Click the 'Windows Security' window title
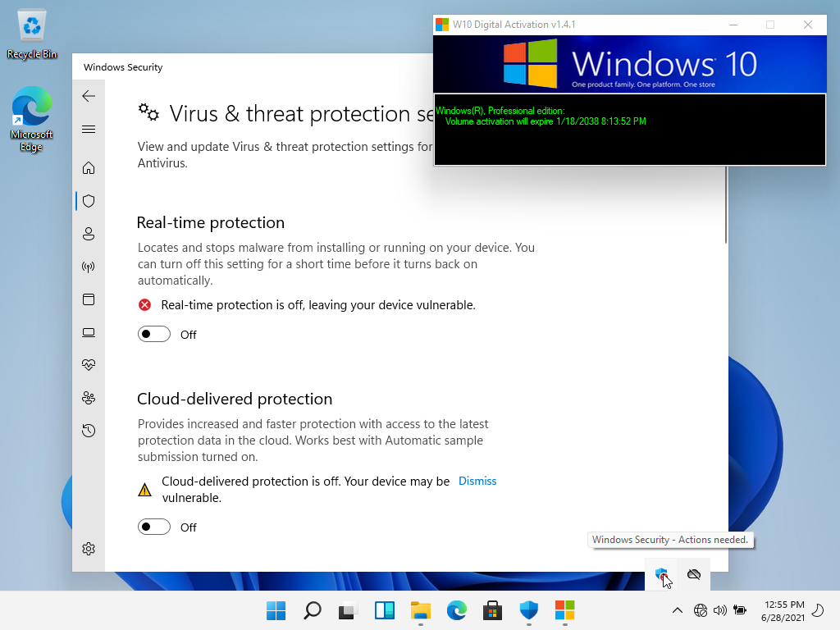 [123, 67]
